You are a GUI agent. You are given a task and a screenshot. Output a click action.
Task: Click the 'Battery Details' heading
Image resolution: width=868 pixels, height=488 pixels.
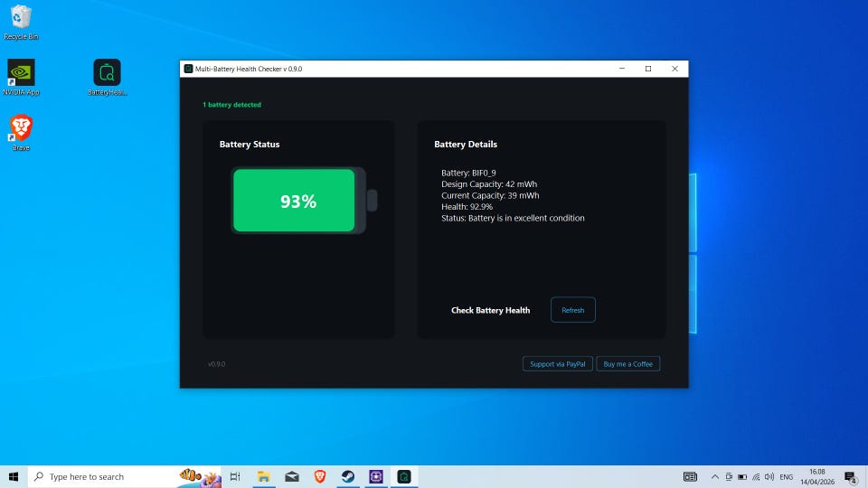pyautogui.click(x=466, y=145)
